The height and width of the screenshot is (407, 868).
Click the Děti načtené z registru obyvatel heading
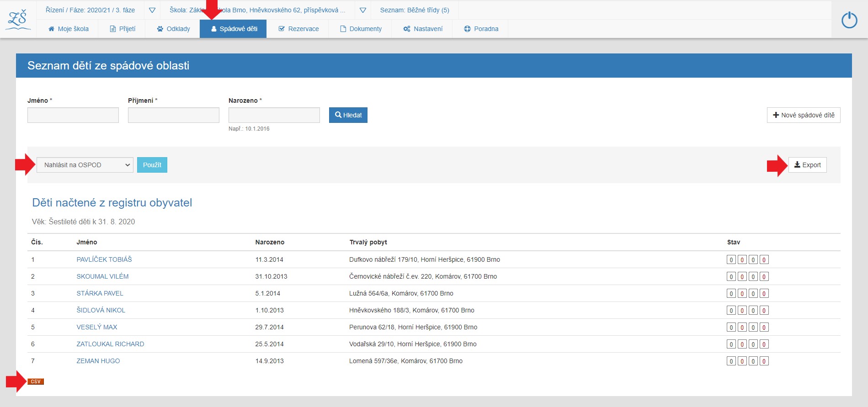[112, 202]
